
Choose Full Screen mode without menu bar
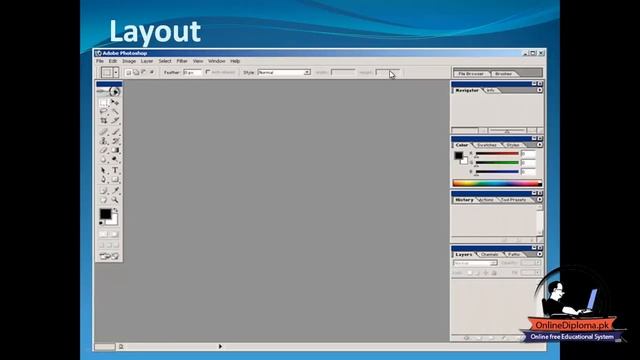tap(116, 245)
